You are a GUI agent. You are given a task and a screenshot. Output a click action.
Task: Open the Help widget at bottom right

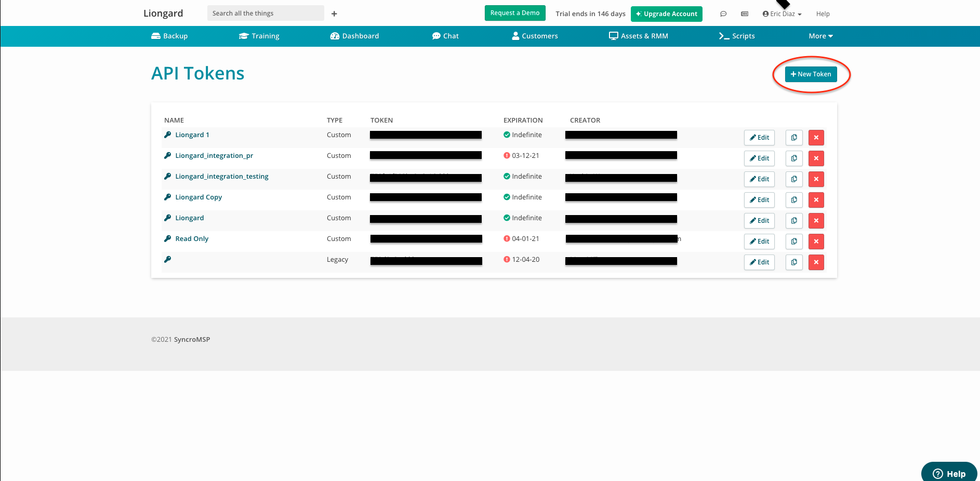[x=949, y=472]
